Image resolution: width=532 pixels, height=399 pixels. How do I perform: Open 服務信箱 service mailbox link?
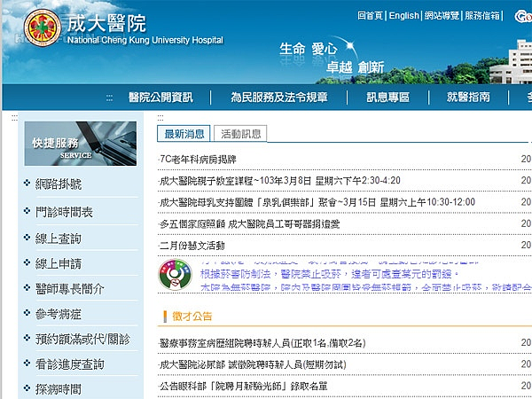coord(482,16)
